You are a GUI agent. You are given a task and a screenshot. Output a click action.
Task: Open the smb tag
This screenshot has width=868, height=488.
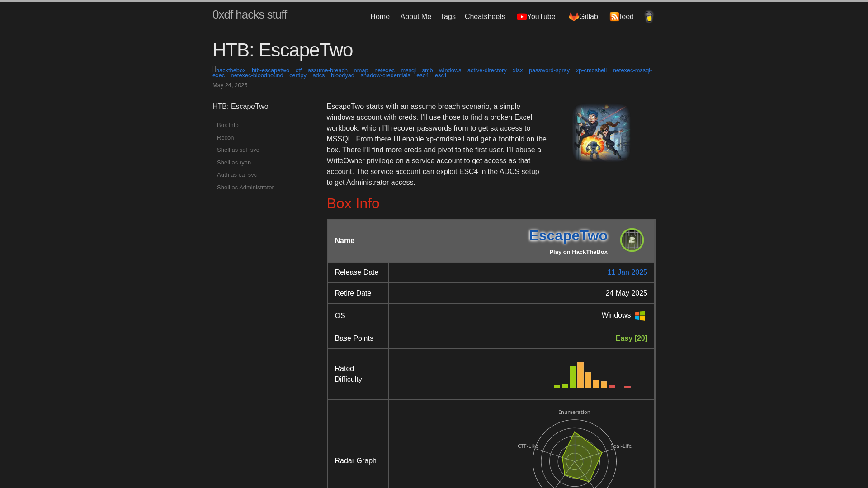(x=427, y=70)
